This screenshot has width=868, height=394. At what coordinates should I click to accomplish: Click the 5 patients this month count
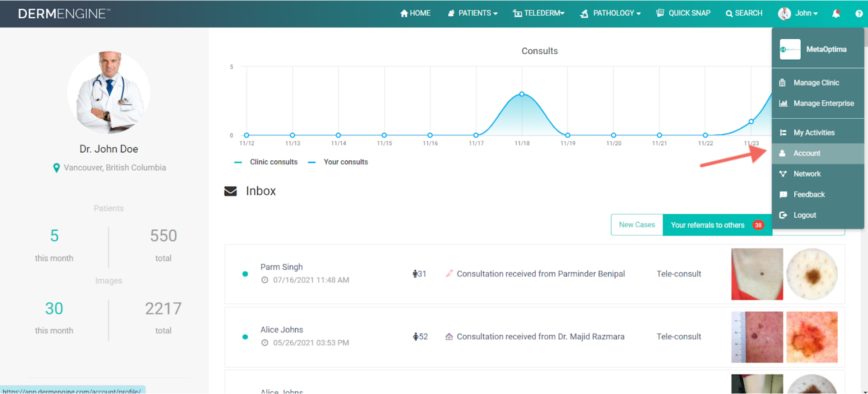click(x=54, y=236)
